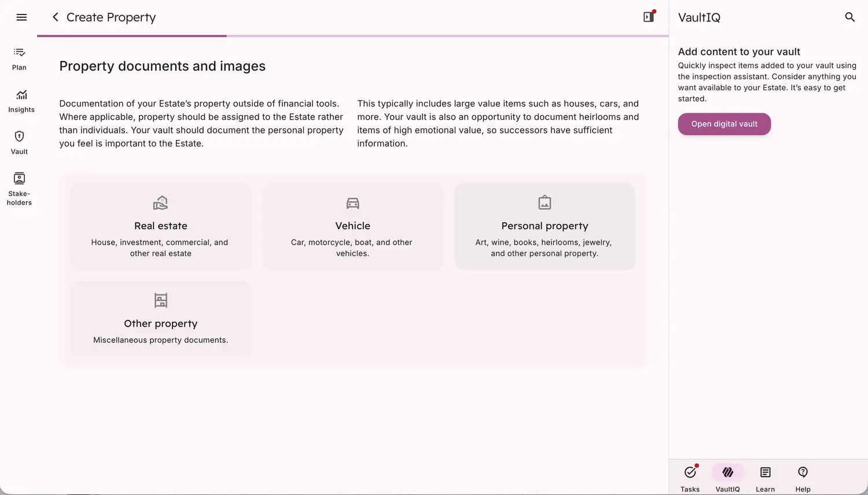Click the search icon in VaultIQ panel

pos(849,17)
